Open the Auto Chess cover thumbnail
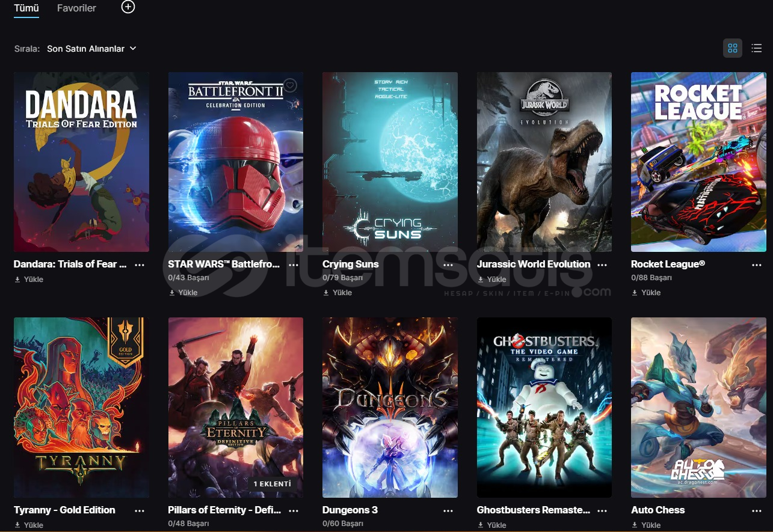This screenshot has height=532, width=773. click(698, 408)
